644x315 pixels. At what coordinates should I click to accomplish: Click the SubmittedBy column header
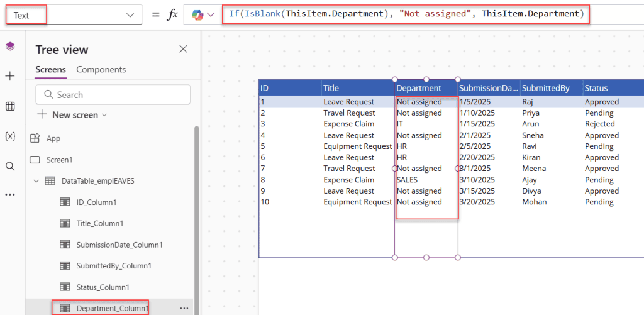tap(552, 88)
